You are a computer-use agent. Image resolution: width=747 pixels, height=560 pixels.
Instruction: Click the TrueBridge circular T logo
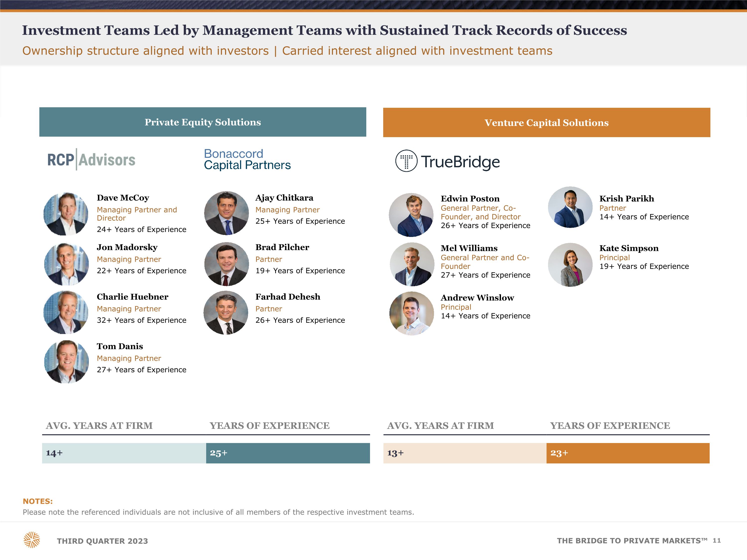click(x=406, y=161)
